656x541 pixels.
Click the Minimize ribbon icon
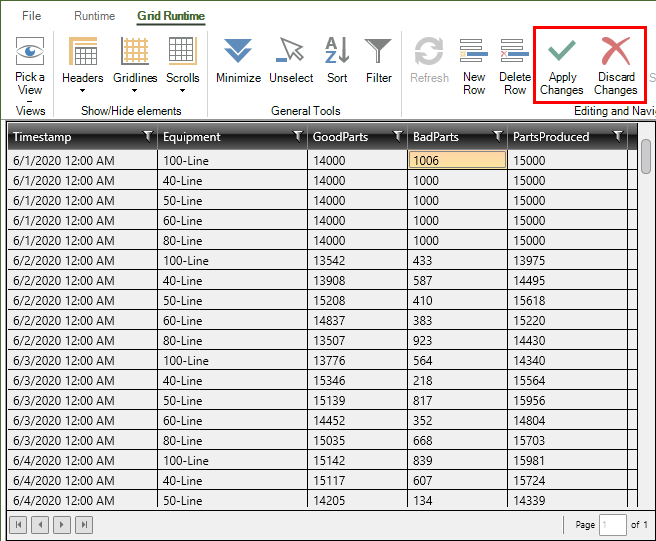click(x=238, y=52)
